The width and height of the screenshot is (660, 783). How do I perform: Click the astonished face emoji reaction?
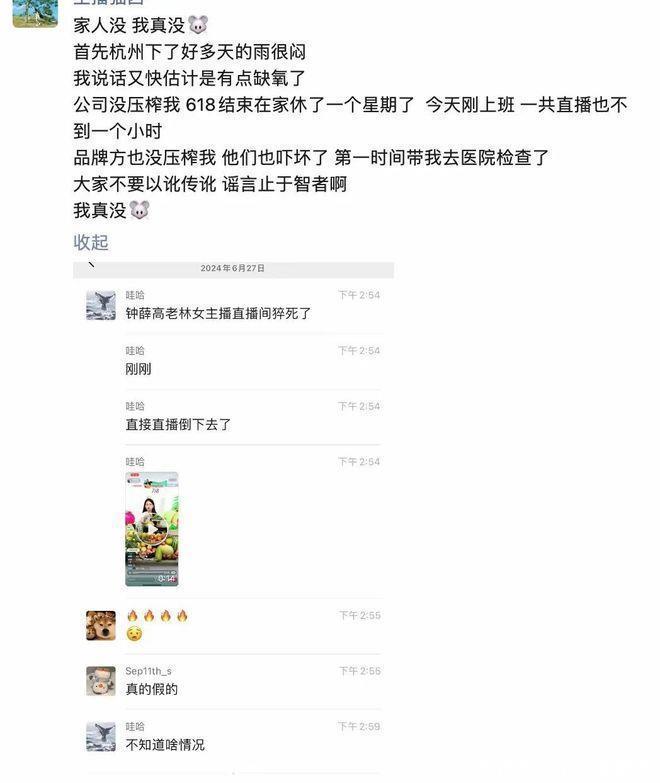[134, 634]
